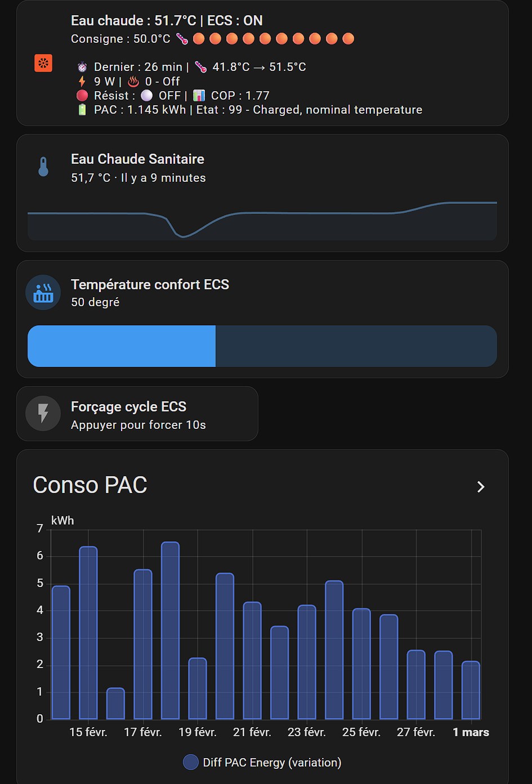This screenshot has height=784, width=532.
Task: Click the white Résist OFF indicator dot
Action: [147, 96]
